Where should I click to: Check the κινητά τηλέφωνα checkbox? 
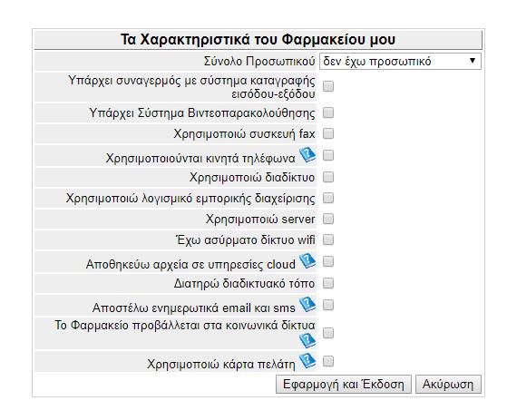click(x=328, y=155)
